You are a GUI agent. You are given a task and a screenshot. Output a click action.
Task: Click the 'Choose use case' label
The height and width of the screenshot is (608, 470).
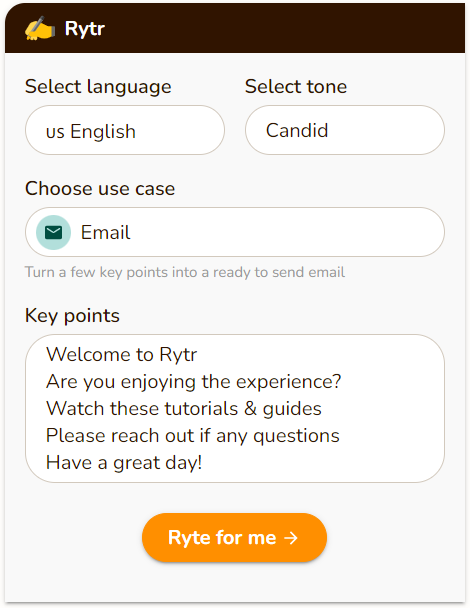click(x=100, y=189)
